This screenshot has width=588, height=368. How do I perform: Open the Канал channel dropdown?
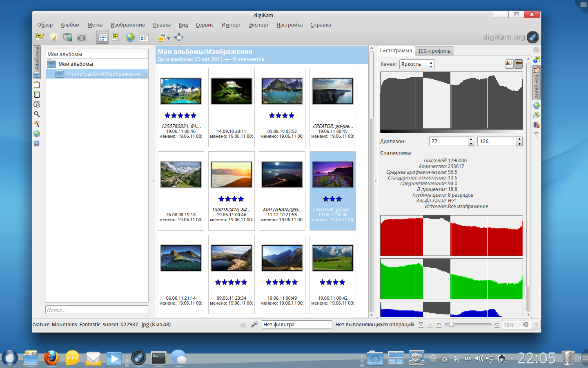[416, 64]
